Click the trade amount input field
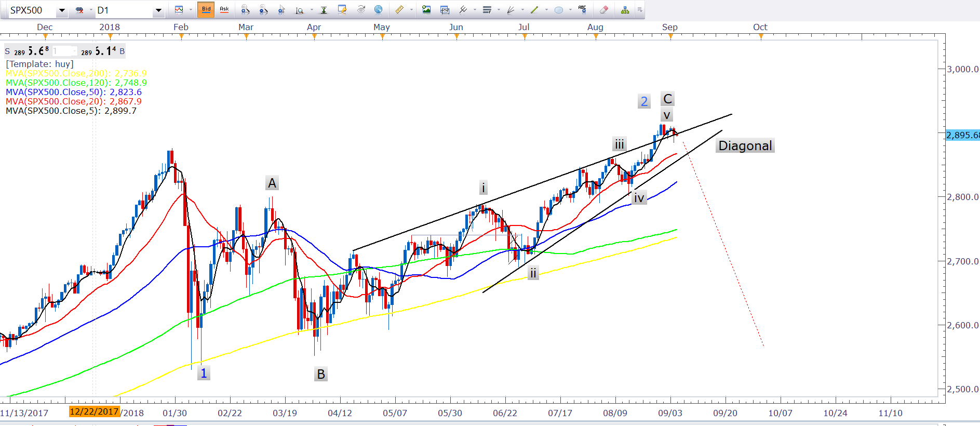Screen dimensions: 980x426 64,51
